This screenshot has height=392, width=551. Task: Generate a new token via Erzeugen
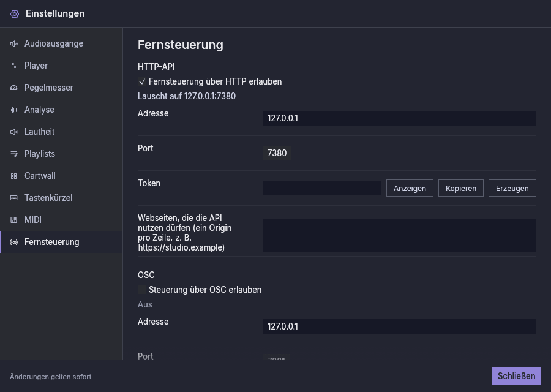coord(512,188)
